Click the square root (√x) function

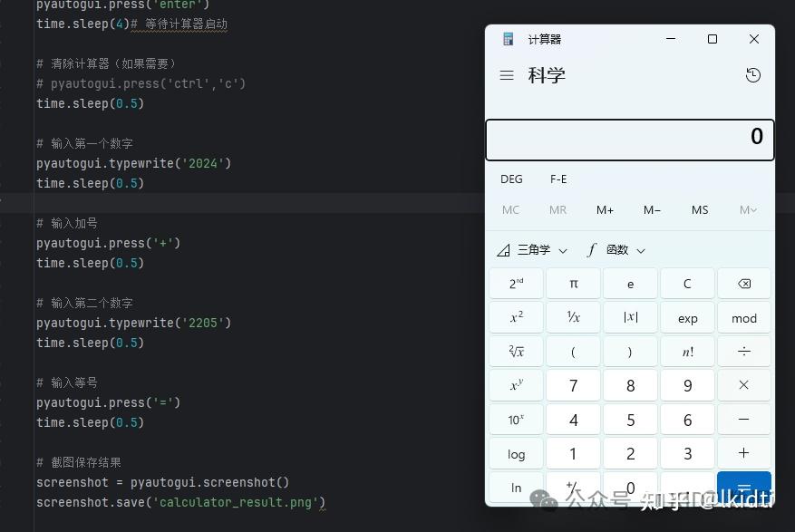tap(516, 351)
